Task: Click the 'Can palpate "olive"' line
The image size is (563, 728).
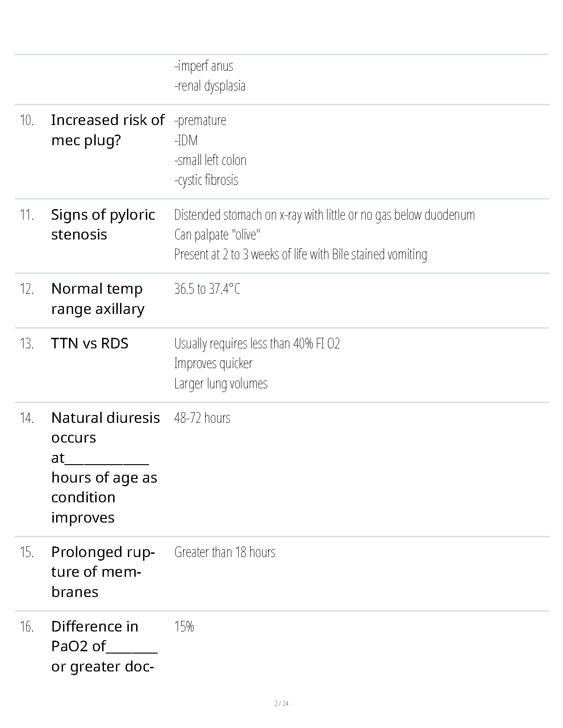Action: pyautogui.click(x=217, y=234)
